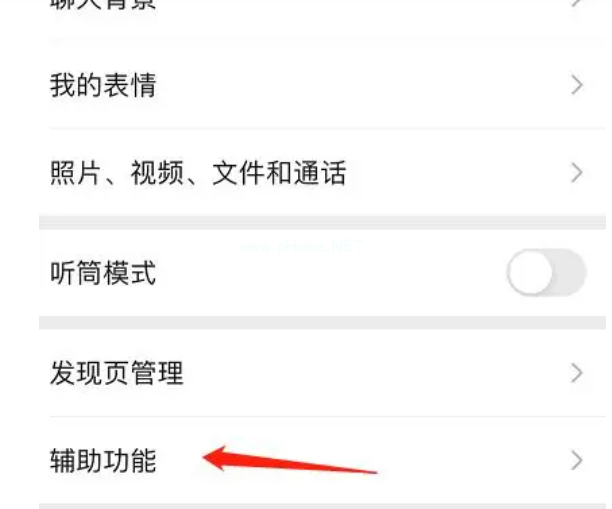The height and width of the screenshot is (509, 612).
Task: Open the 我的表情 chevron arrow
Action: click(577, 85)
